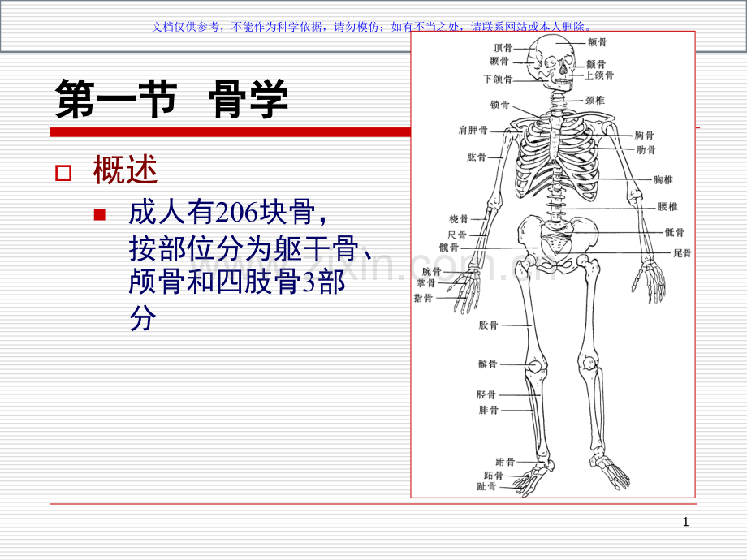Click the slide number 1
This screenshot has width=747, height=560.
tap(685, 523)
